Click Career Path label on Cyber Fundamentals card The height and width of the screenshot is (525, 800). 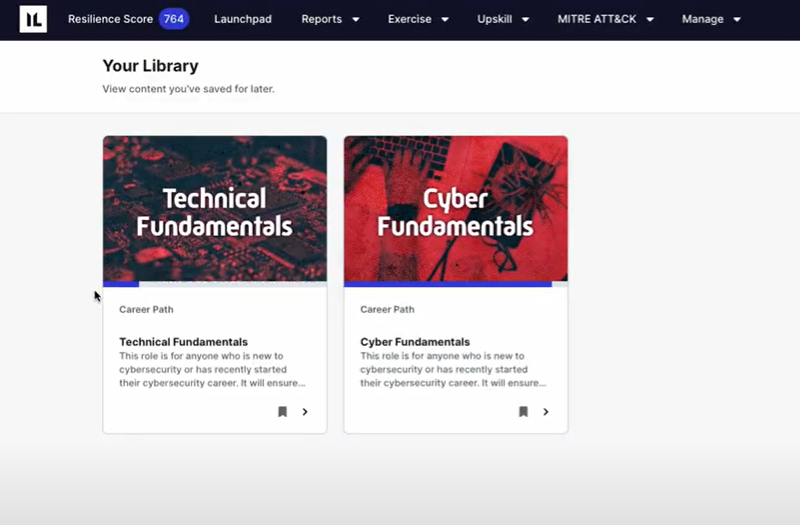(387, 309)
